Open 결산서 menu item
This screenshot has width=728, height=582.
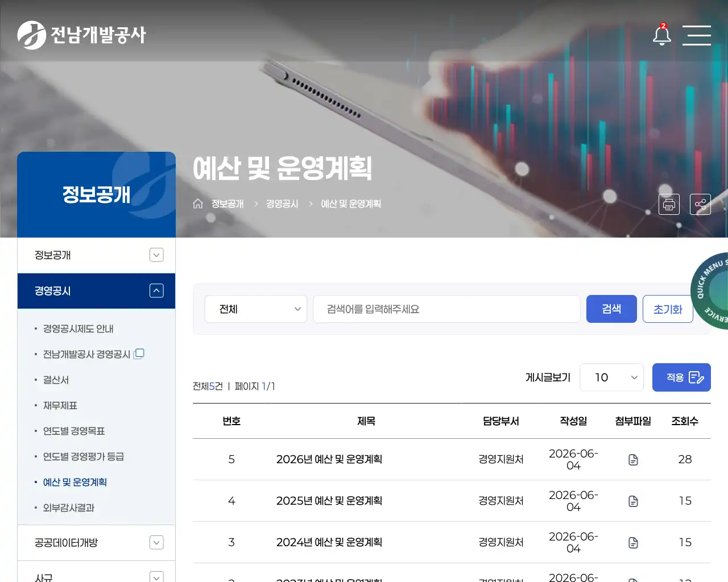pyautogui.click(x=56, y=380)
